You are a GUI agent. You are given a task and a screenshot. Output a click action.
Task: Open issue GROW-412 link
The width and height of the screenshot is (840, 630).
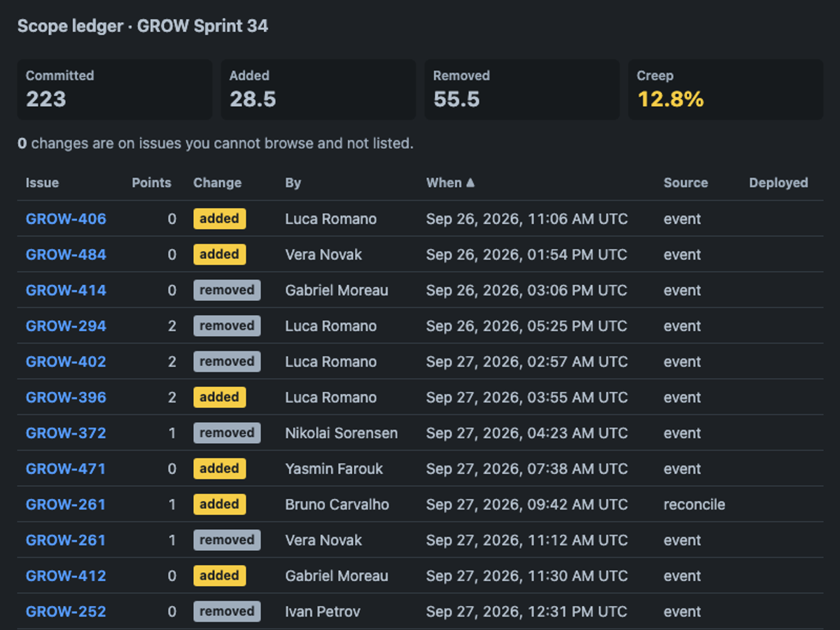tap(66, 576)
